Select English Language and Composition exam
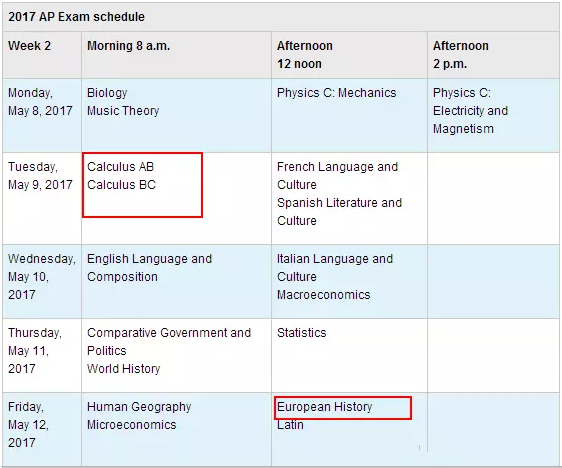 149,268
